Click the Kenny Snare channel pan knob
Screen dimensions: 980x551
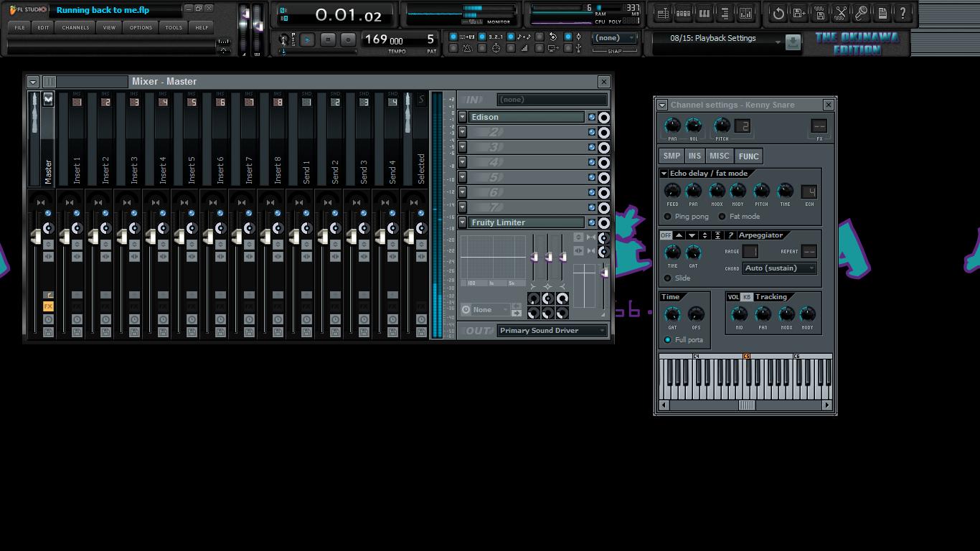(672, 126)
